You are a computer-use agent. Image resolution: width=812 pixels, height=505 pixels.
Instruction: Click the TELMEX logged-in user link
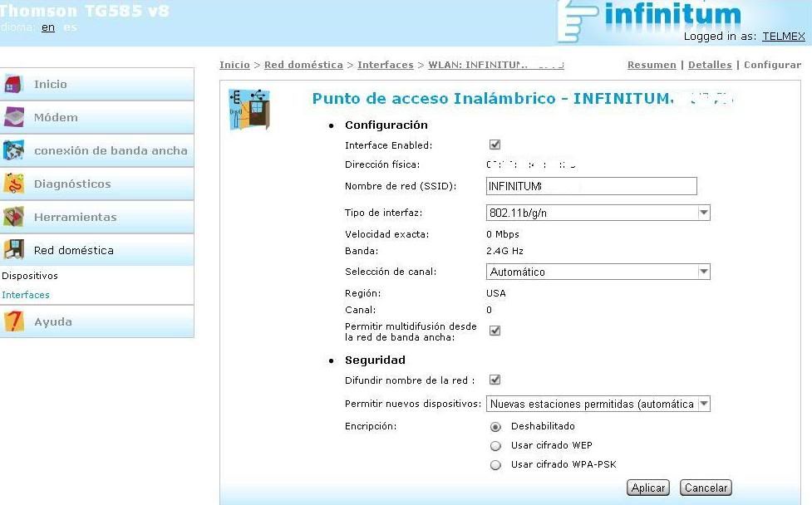pos(784,37)
